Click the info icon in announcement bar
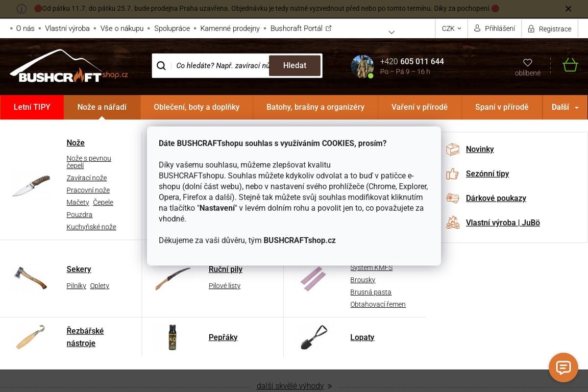The width and height of the screenshot is (588, 392). click(x=21, y=9)
